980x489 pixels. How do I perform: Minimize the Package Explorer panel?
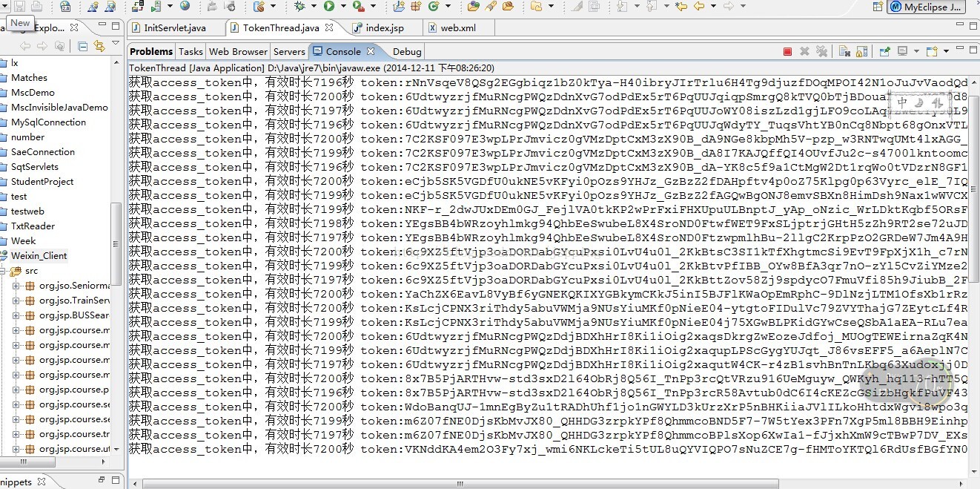coord(102,25)
